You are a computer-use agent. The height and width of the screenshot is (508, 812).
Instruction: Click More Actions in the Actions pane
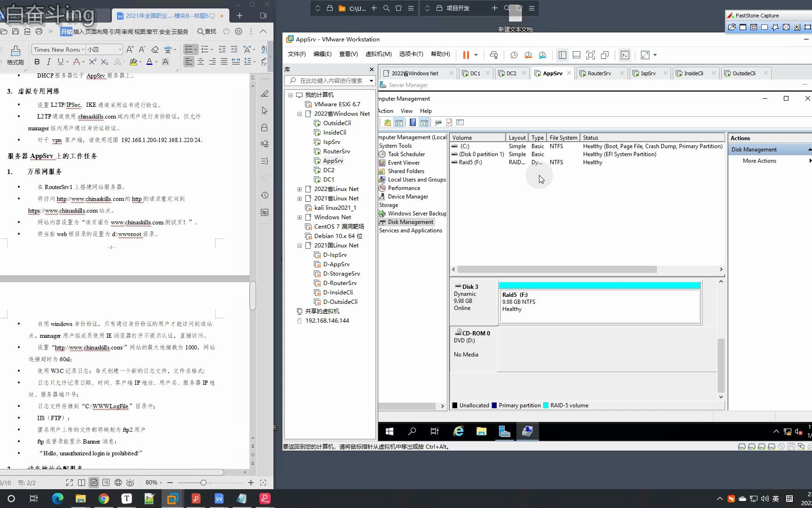coord(759,161)
